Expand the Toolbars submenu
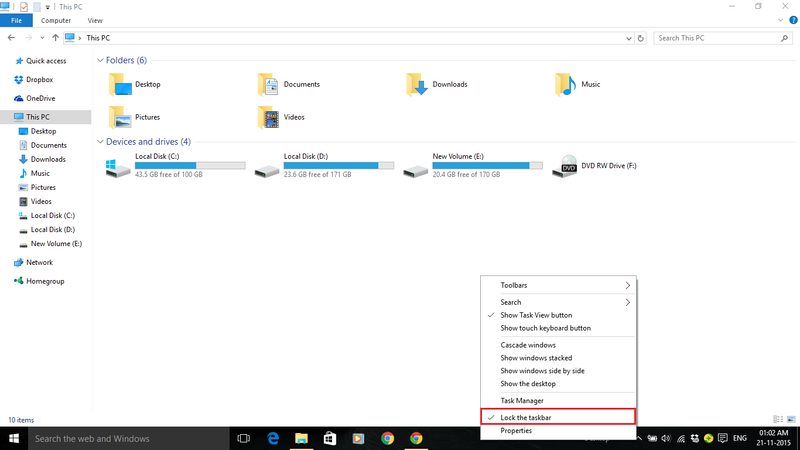800x450 pixels. (x=558, y=285)
